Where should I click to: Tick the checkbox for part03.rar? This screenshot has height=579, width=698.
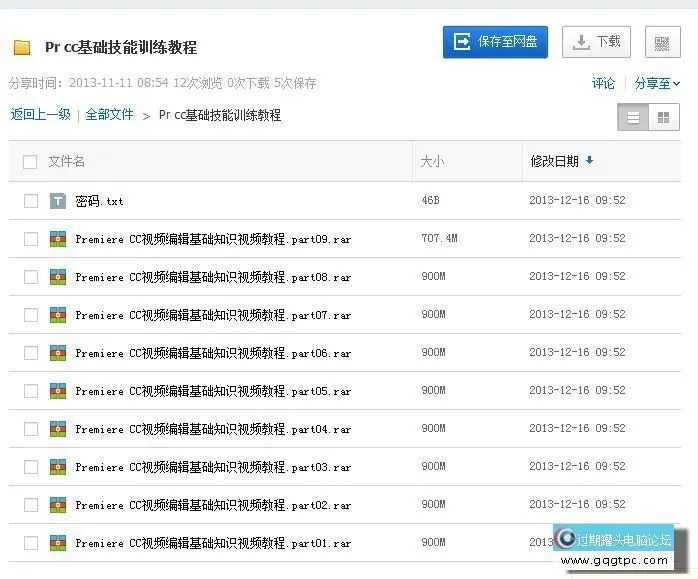click(x=31, y=467)
